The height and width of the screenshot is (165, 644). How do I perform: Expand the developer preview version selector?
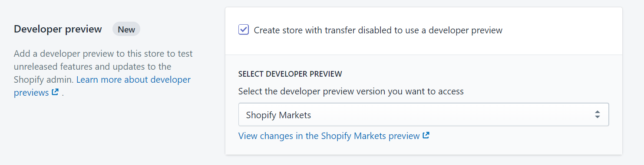[423, 115]
